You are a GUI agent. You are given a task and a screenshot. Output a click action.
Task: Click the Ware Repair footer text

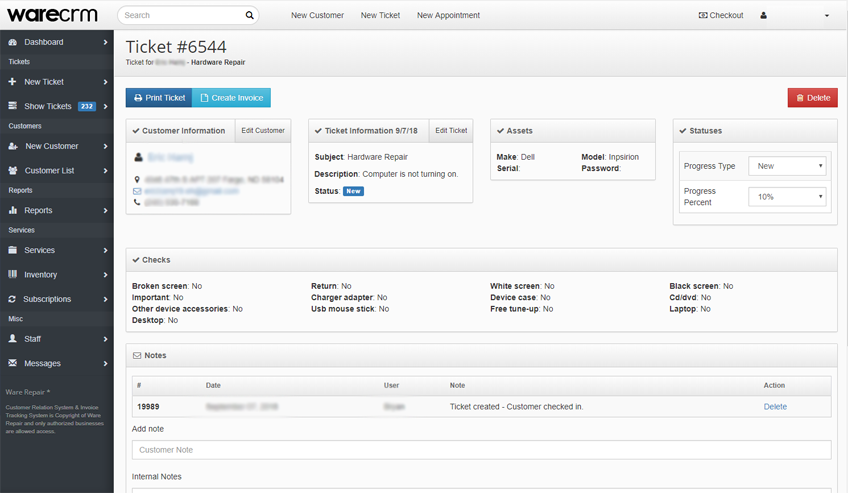[28, 392]
